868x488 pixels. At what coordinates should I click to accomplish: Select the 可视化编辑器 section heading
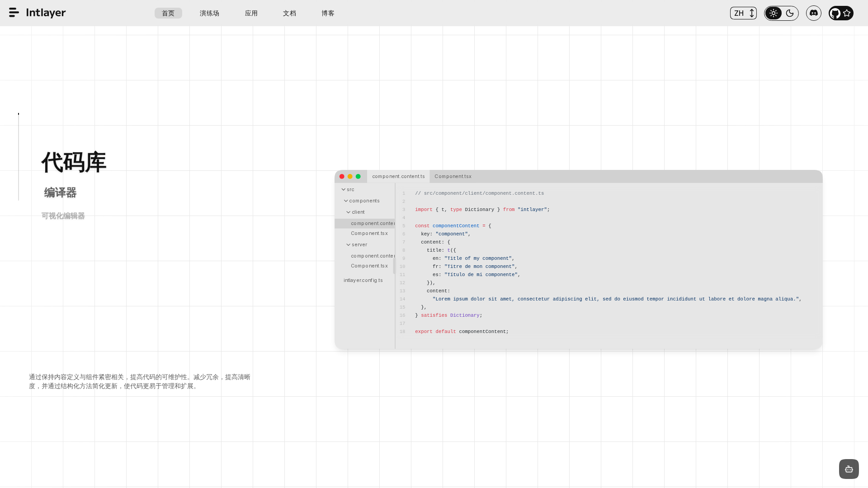[63, 216]
